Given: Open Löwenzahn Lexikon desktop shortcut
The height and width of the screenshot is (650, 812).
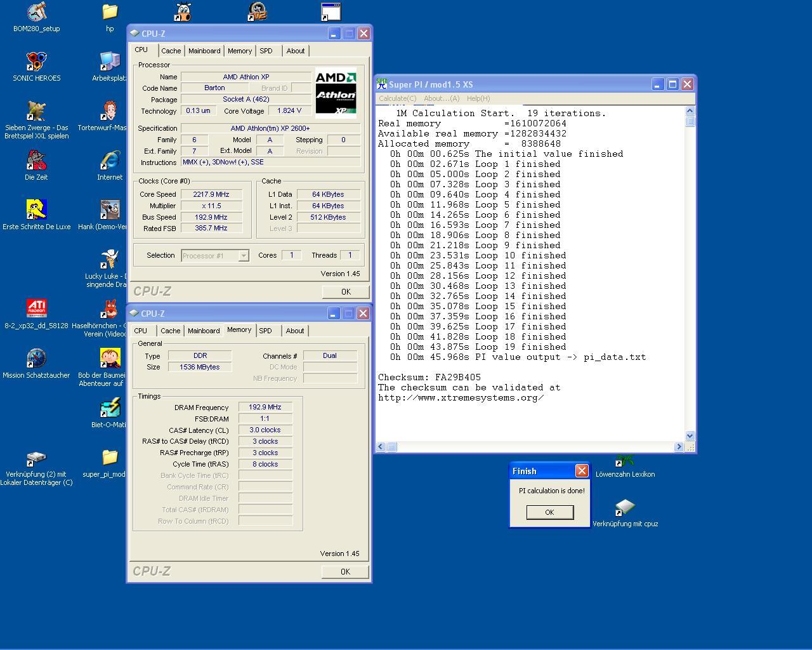Looking at the screenshot, I should (625, 465).
